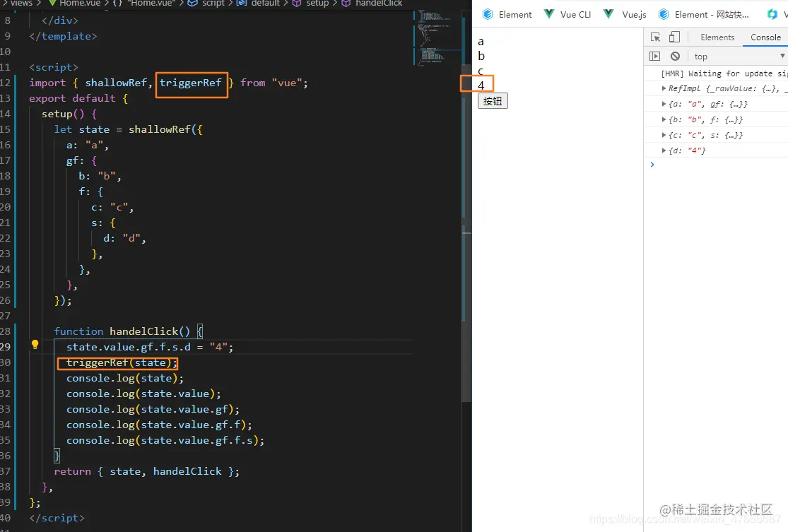Screen dimensions: 788x532
Task: Click triggerRef in the import statement
Action: tap(191, 83)
